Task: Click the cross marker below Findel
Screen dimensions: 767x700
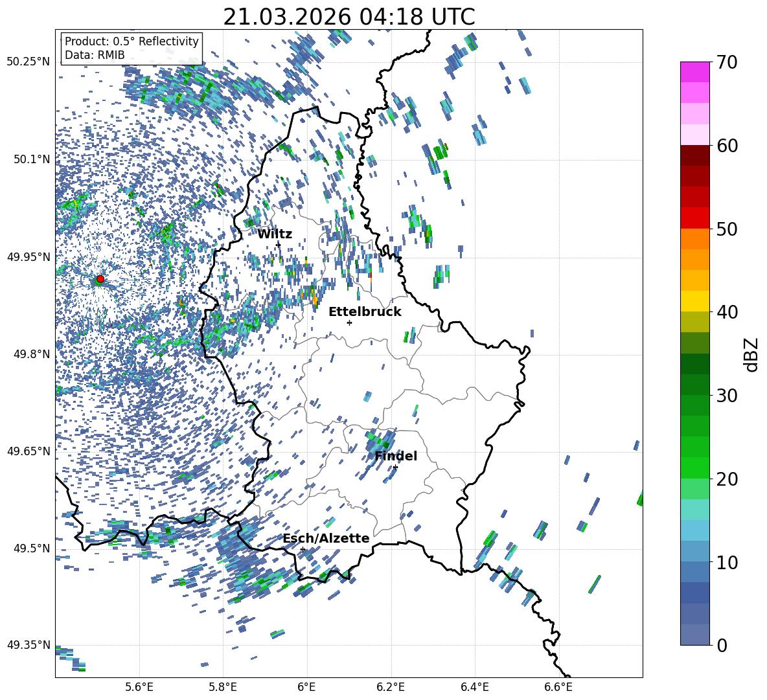Action: point(395,467)
